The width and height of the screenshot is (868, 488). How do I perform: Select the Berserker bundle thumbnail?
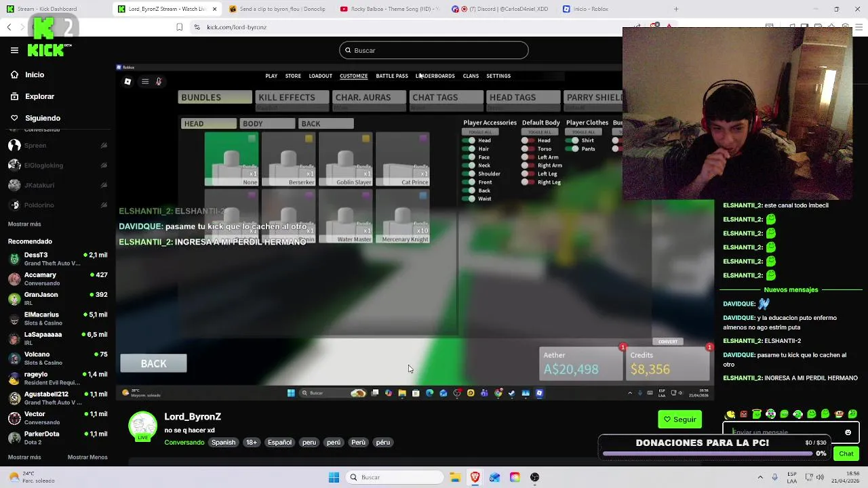pyautogui.click(x=288, y=159)
